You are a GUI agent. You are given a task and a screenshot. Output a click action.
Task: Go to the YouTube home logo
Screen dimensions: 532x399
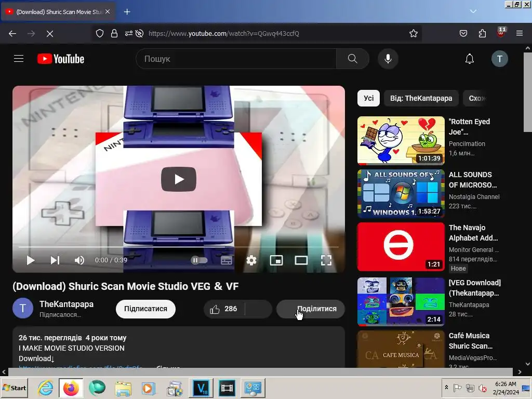click(x=61, y=59)
